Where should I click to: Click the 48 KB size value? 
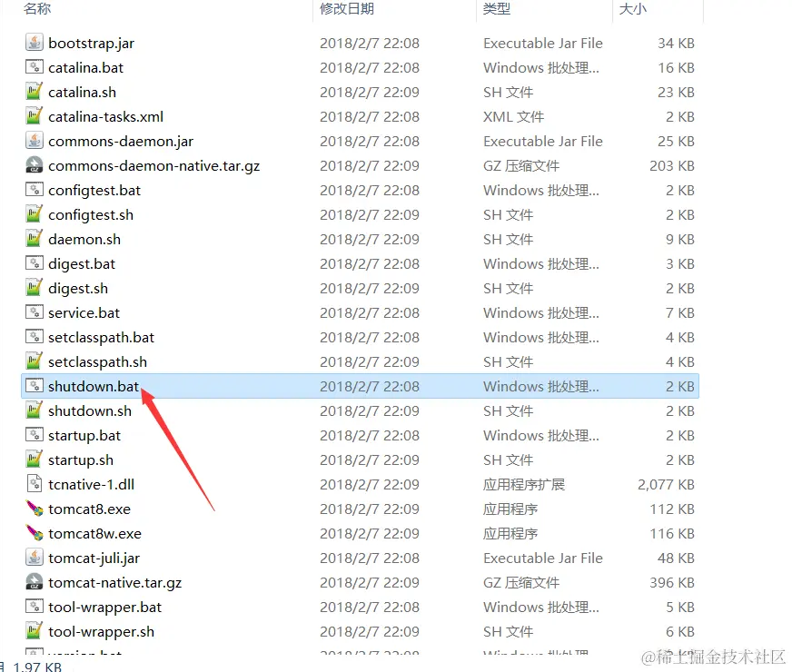676,558
